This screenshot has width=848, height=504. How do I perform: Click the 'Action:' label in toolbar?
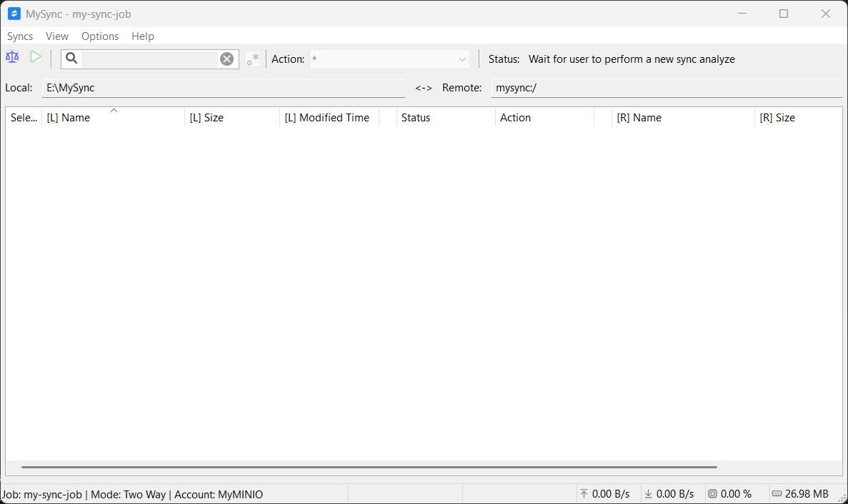click(x=288, y=59)
